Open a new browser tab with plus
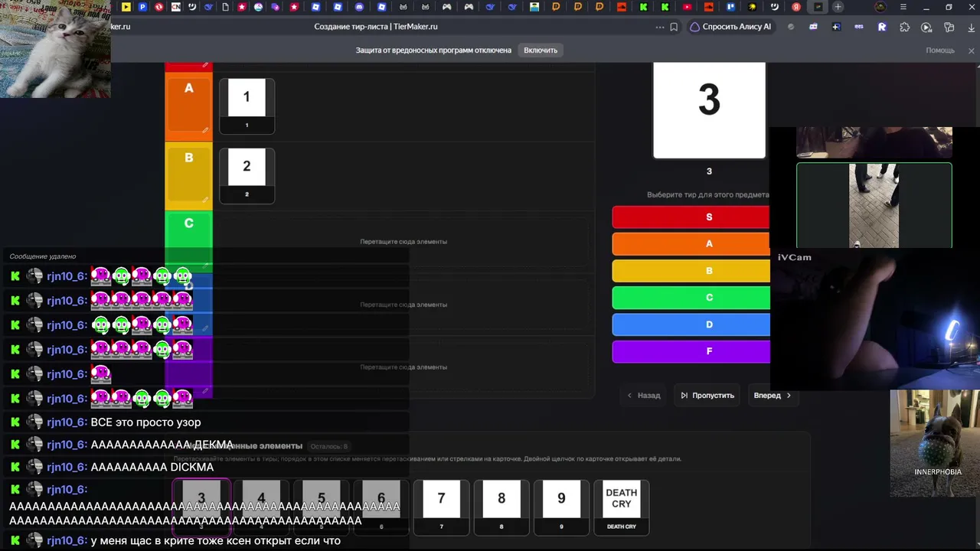The image size is (980, 551). click(x=838, y=7)
